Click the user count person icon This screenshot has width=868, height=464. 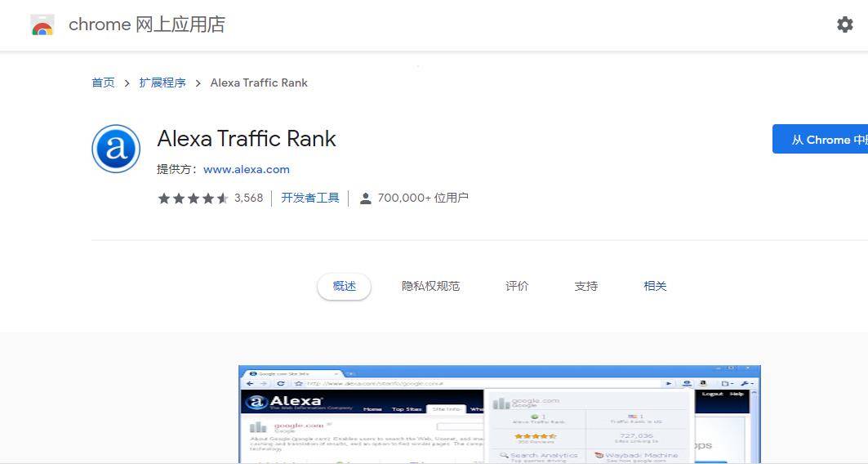[365, 199]
